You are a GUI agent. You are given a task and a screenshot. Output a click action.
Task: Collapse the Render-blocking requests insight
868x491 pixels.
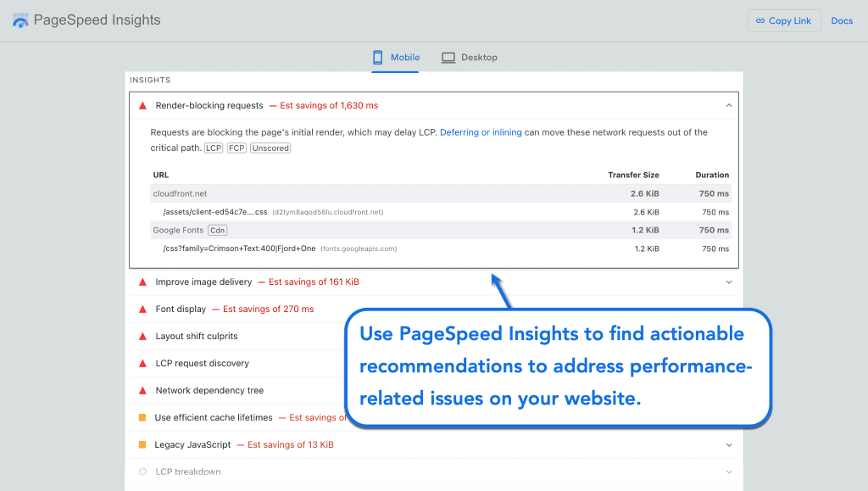[x=729, y=106]
